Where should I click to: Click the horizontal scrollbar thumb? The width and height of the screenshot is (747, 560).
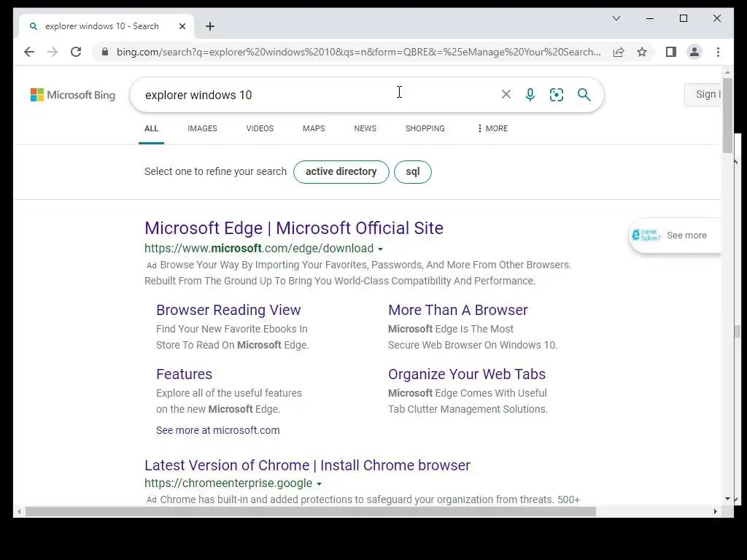310,511
